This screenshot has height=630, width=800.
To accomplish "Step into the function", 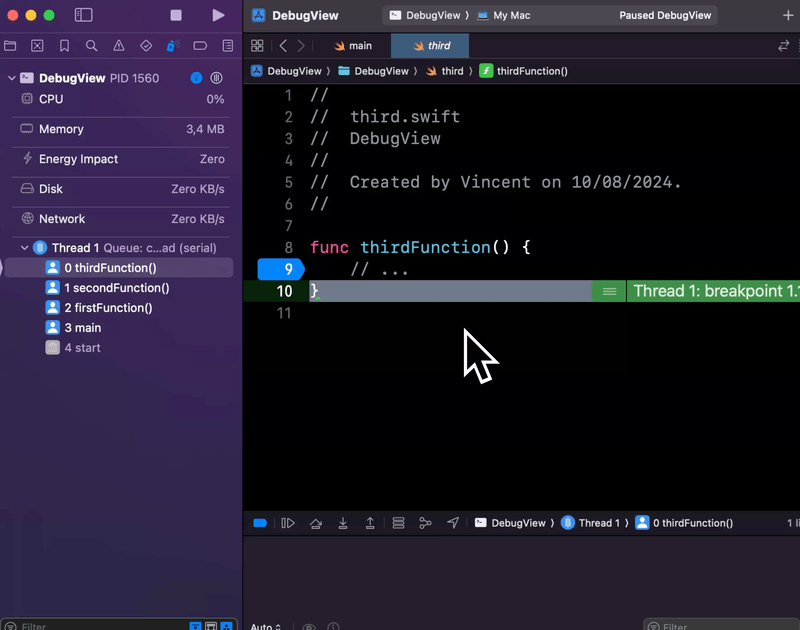I will click(343, 523).
